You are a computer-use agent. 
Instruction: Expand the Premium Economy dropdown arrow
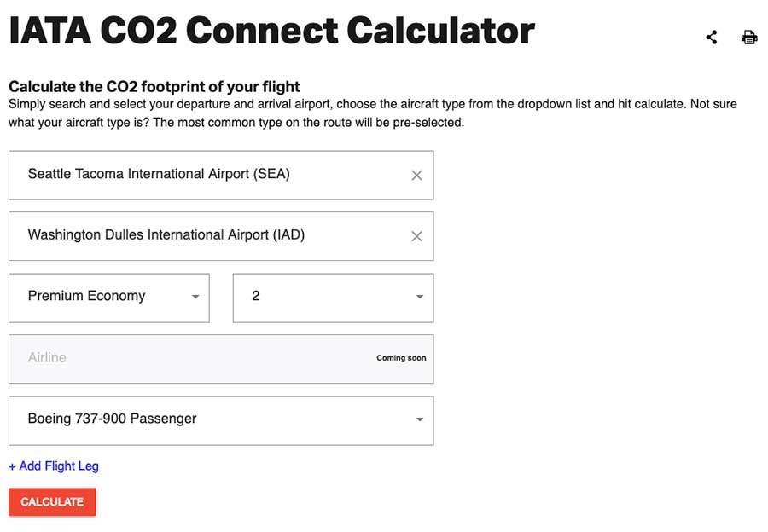[195, 297]
